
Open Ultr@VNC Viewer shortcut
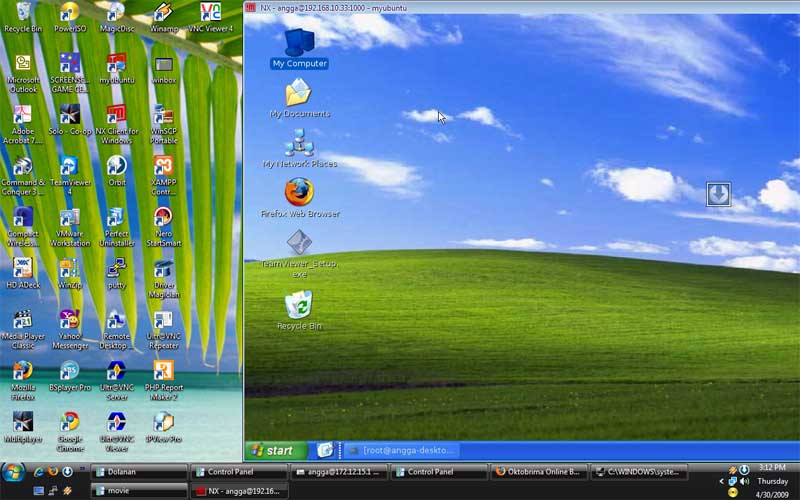116,432
